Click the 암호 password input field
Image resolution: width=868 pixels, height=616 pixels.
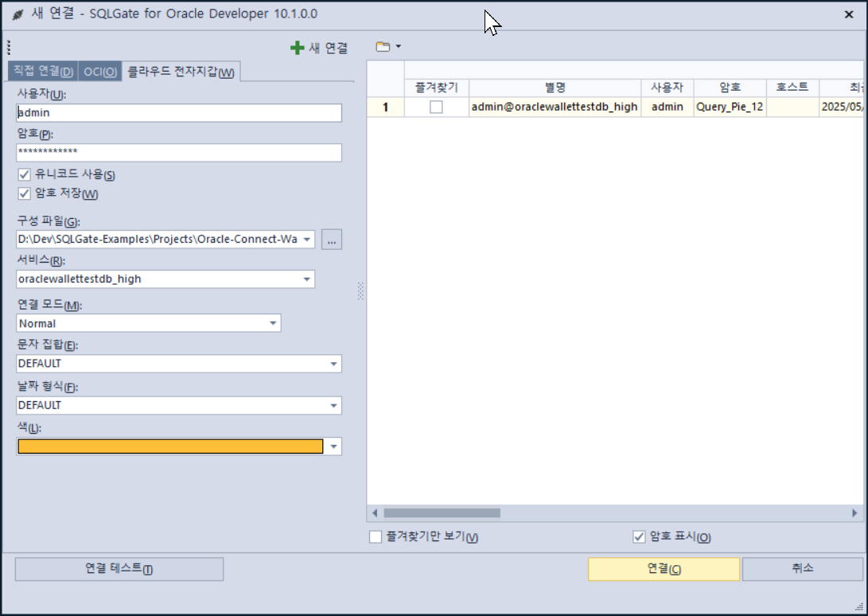[179, 152]
